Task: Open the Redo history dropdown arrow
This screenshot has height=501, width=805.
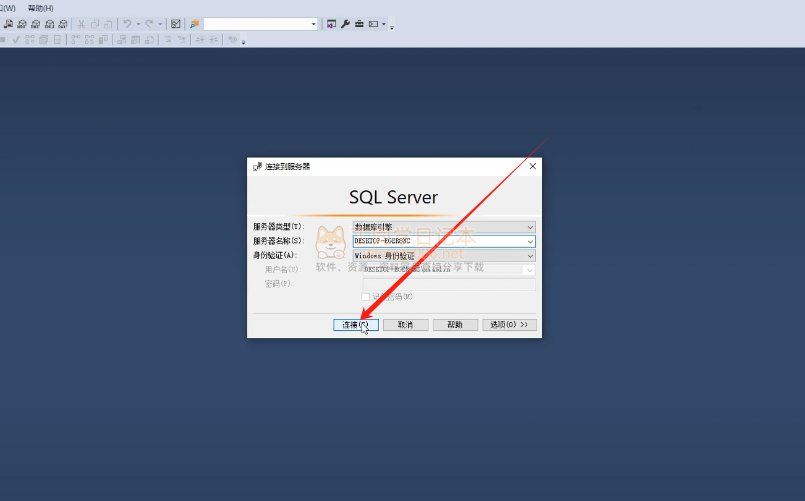Action: pyautogui.click(x=160, y=24)
